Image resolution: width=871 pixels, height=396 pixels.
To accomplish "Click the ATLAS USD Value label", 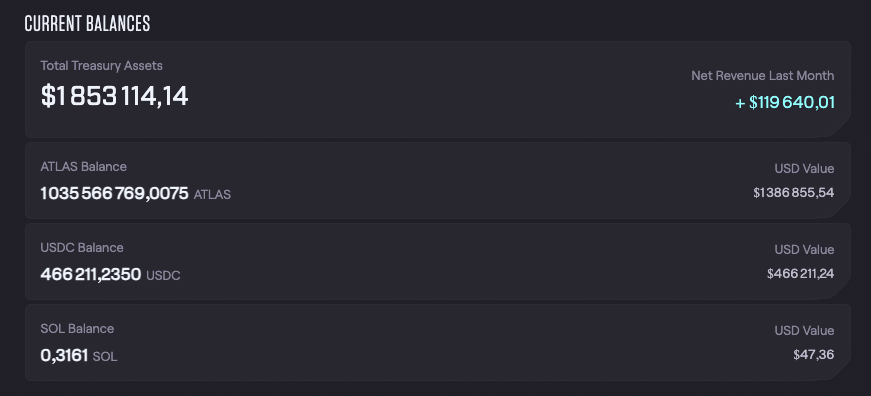I will click(804, 169).
